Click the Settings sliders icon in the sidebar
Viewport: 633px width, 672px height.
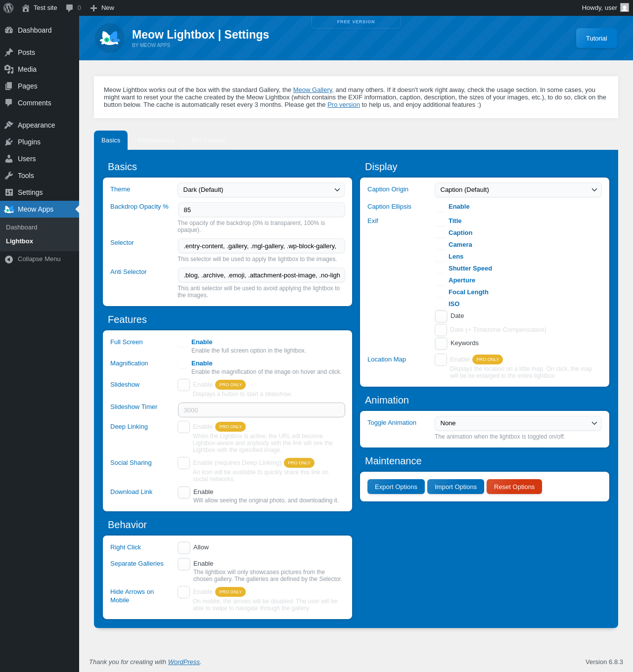tap(9, 192)
